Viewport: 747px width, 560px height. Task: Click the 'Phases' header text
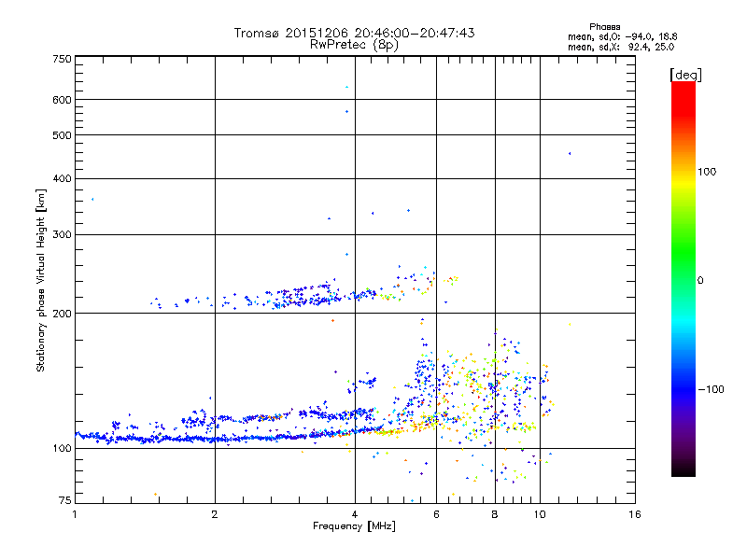pos(604,27)
